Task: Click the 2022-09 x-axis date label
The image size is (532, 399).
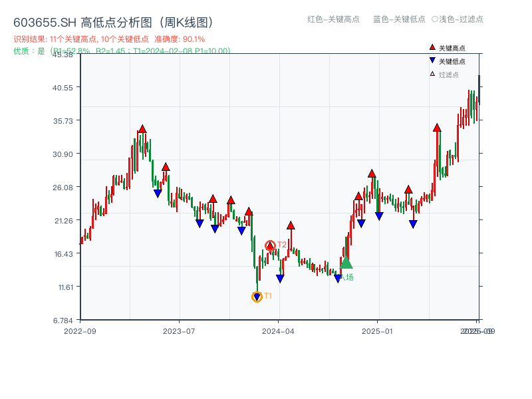Action: (79, 330)
